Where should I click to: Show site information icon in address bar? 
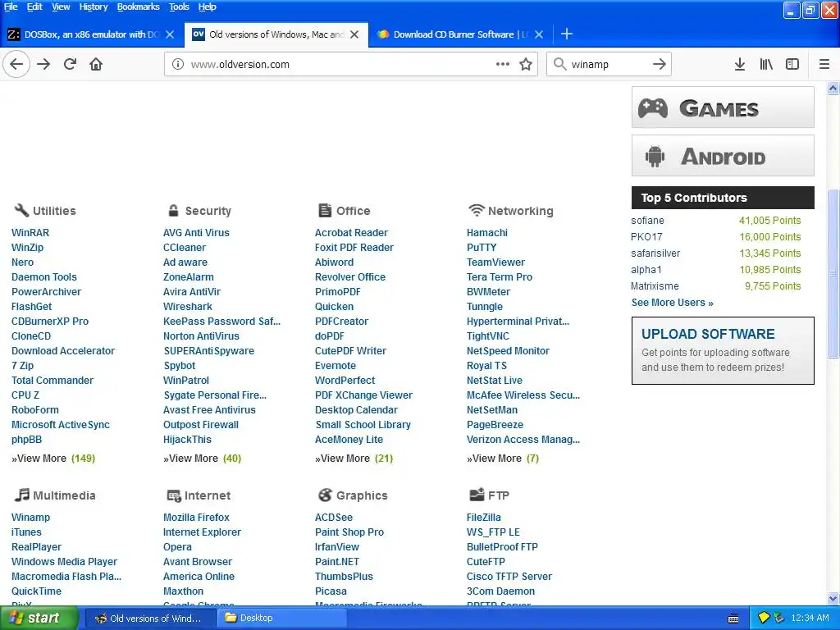[x=177, y=64]
